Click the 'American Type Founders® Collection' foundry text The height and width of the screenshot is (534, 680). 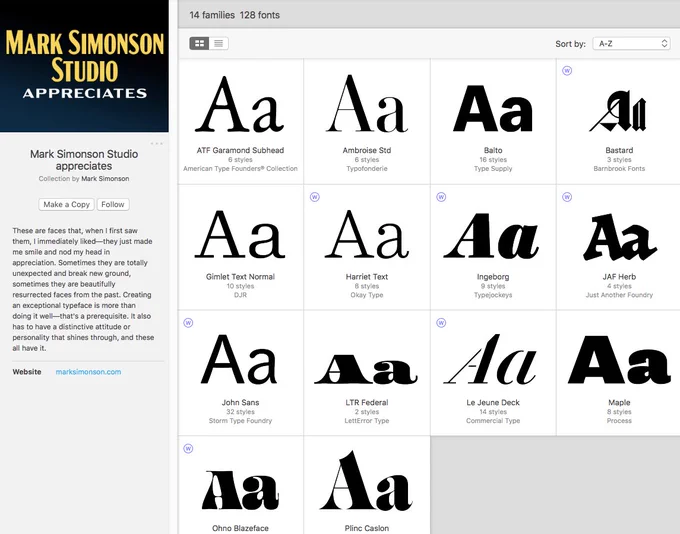[240, 168]
